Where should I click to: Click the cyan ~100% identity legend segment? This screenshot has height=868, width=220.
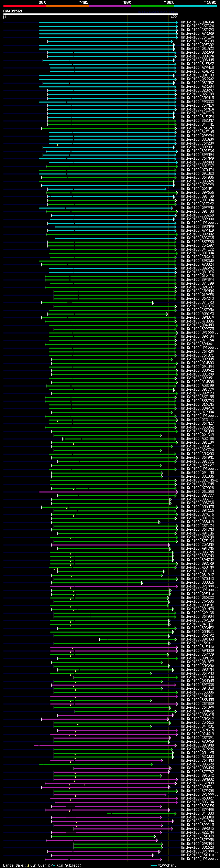195,6
